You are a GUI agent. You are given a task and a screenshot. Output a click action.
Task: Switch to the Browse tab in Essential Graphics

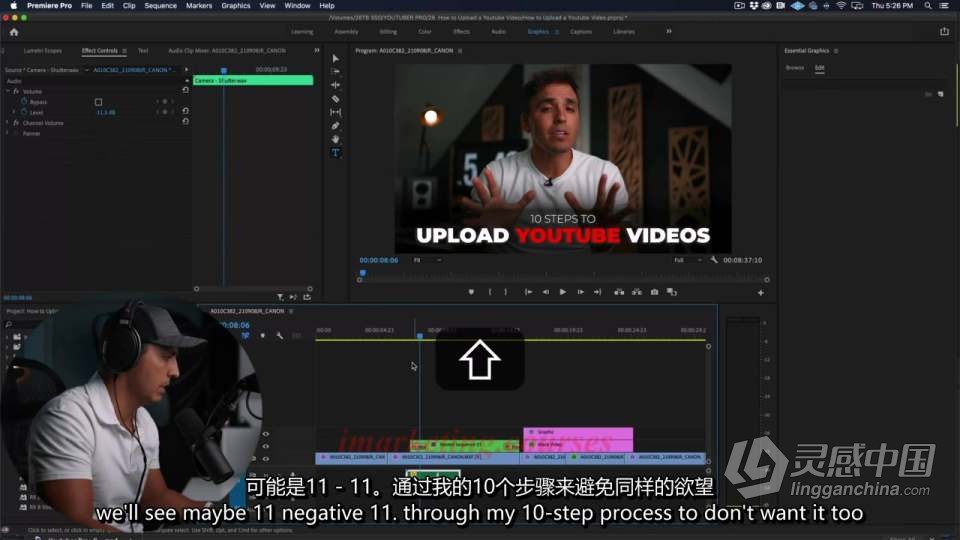point(795,68)
